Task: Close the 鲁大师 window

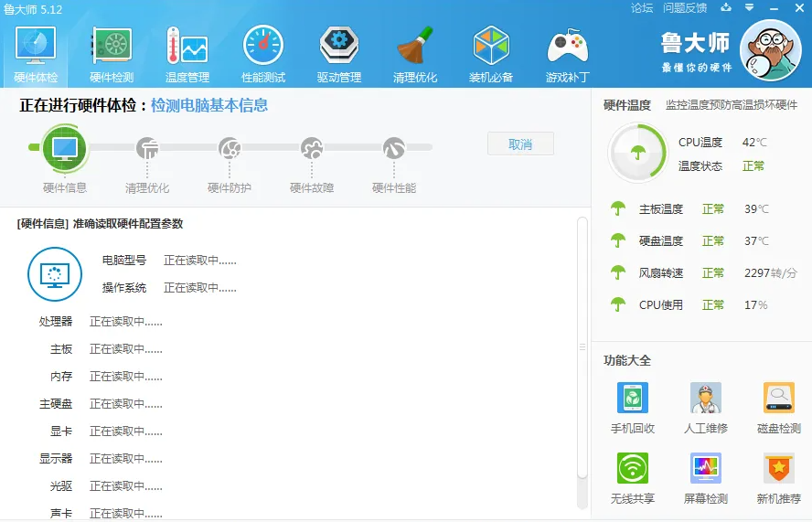Action: click(x=799, y=7)
